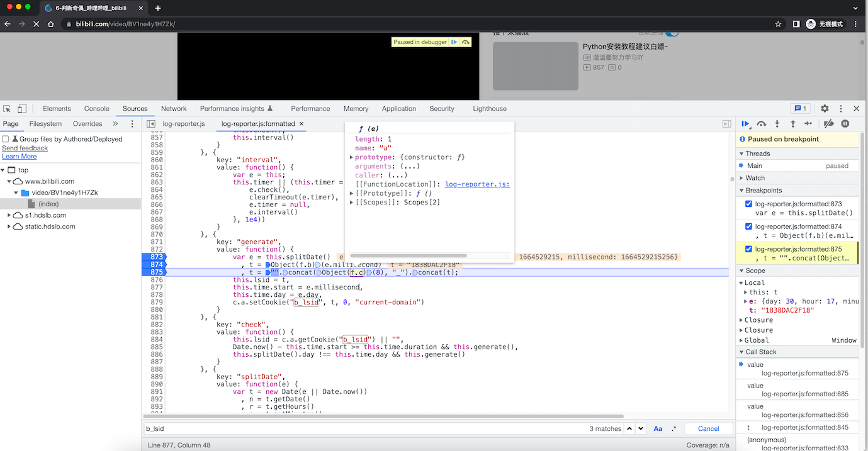The image size is (868, 451).
Task: Activate the inspect element picker
Action: coord(7,109)
